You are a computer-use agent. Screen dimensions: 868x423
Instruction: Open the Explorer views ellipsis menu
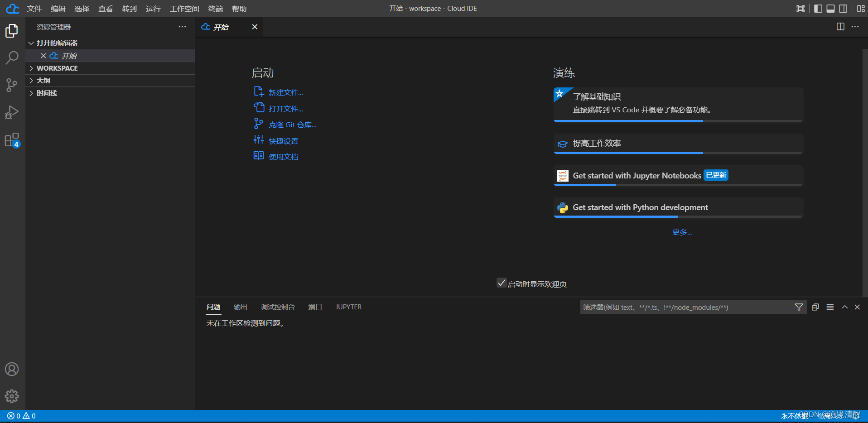(182, 27)
